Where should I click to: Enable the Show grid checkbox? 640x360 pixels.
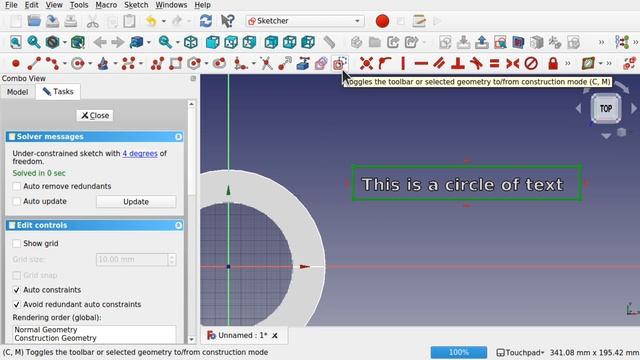click(x=17, y=244)
